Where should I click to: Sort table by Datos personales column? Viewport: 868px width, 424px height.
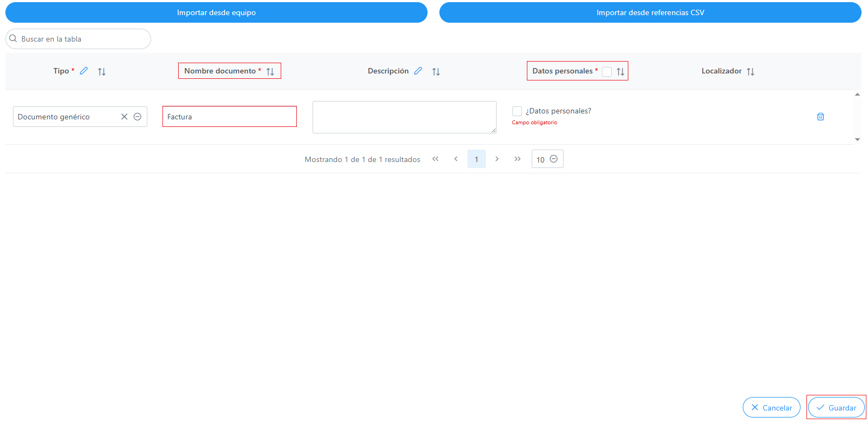coord(621,71)
